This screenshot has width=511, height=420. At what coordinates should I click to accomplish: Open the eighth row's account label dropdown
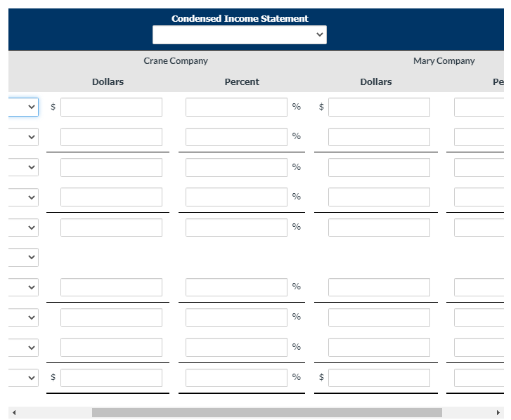[x=23, y=317]
